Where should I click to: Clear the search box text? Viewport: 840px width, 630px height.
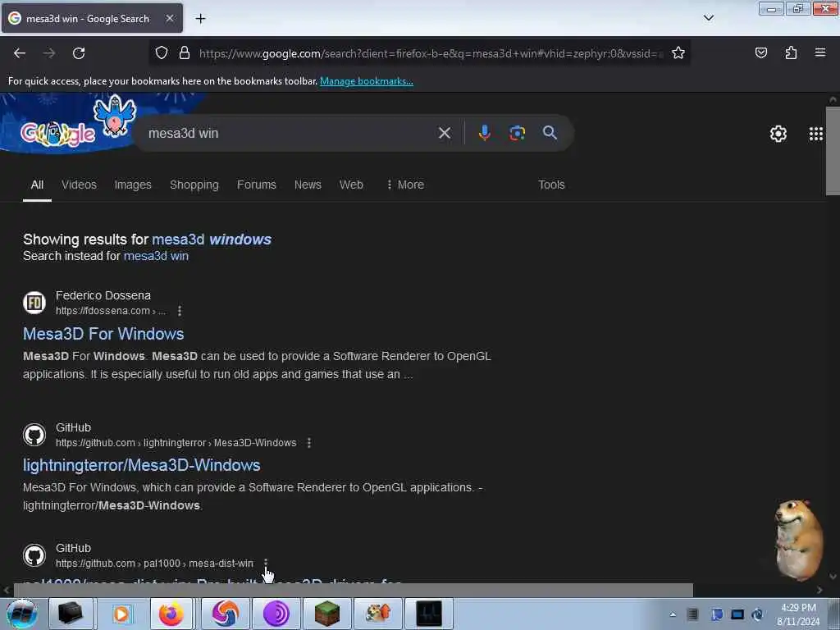click(x=444, y=133)
